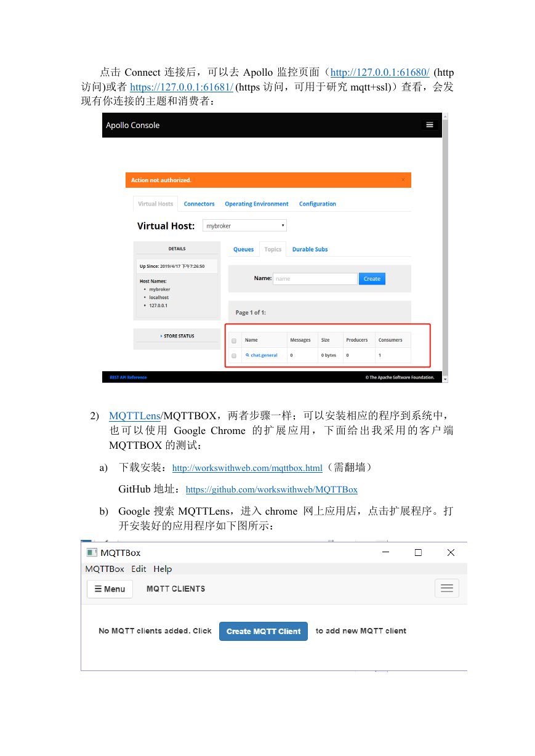Image resolution: width=535 pixels, height=756 pixels.
Task: Open the https://127.0.0.1:61681/ link
Action: (182, 87)
